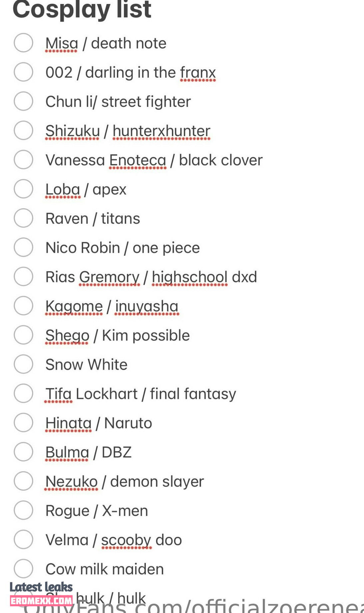Toggle the Shizuku / hunterxhunter checkbox

click(23, 130)
